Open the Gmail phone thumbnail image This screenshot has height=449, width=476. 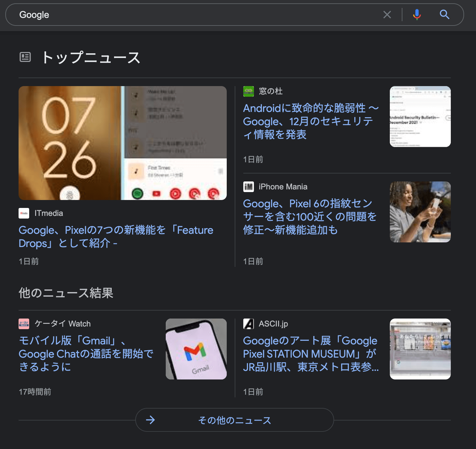(x=196, y=349)
